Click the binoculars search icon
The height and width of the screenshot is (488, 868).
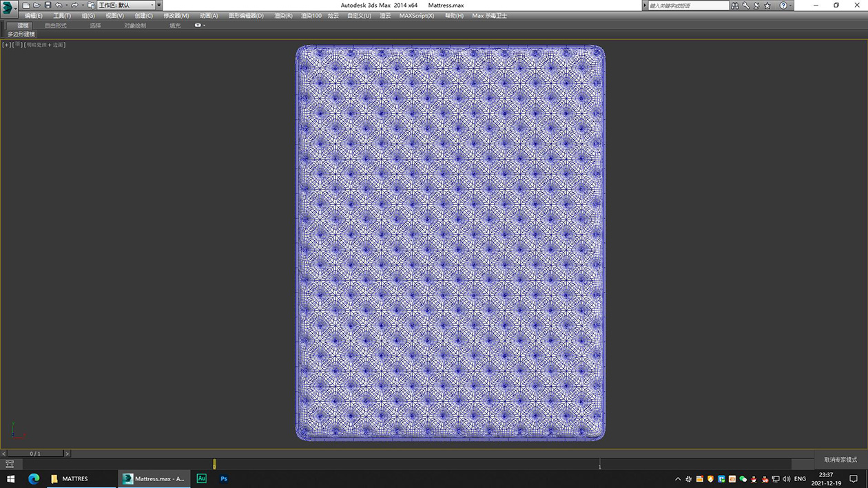click(x=735, y=6)
